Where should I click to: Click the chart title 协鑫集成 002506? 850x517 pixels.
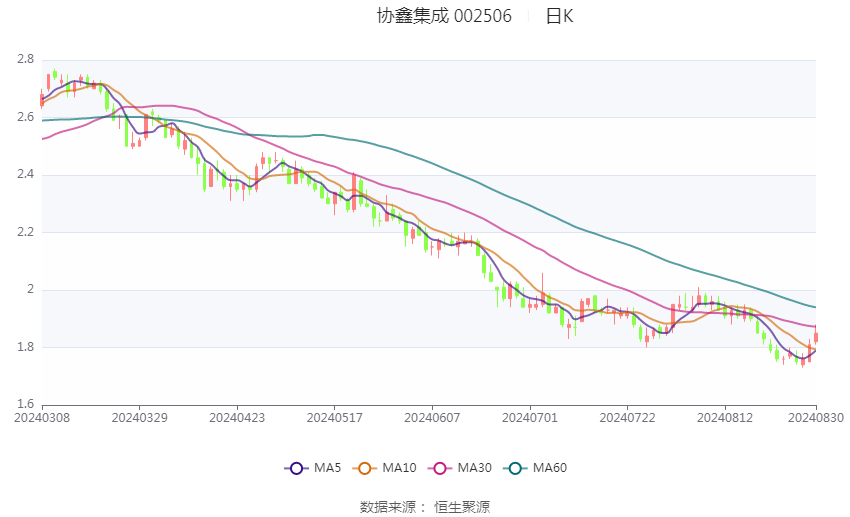pyautogui.click(x=444, y=16)
